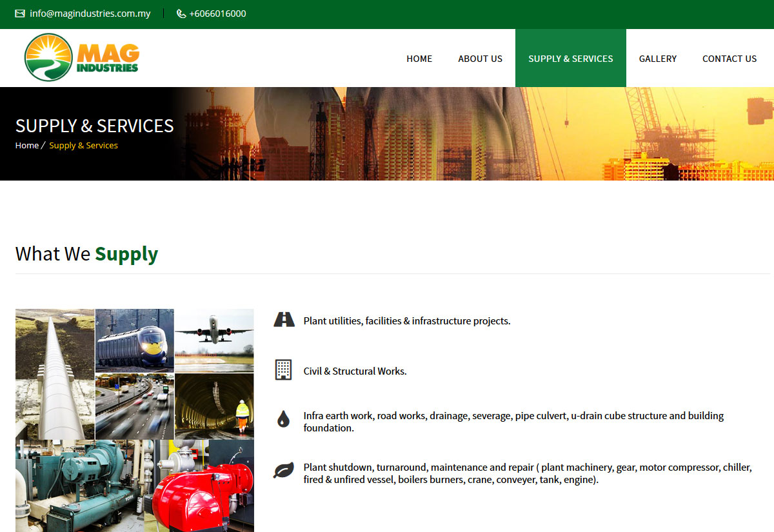Click the Supply & Services breadcrumb

pos(83,146)
